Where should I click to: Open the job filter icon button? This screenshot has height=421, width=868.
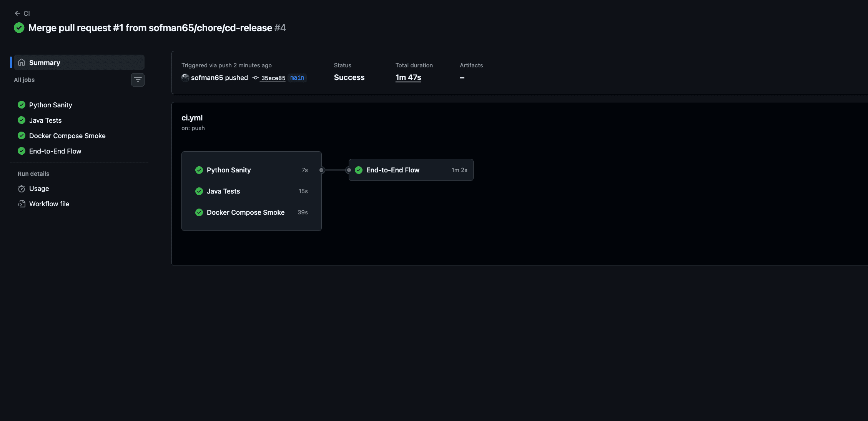coord(138,80)
